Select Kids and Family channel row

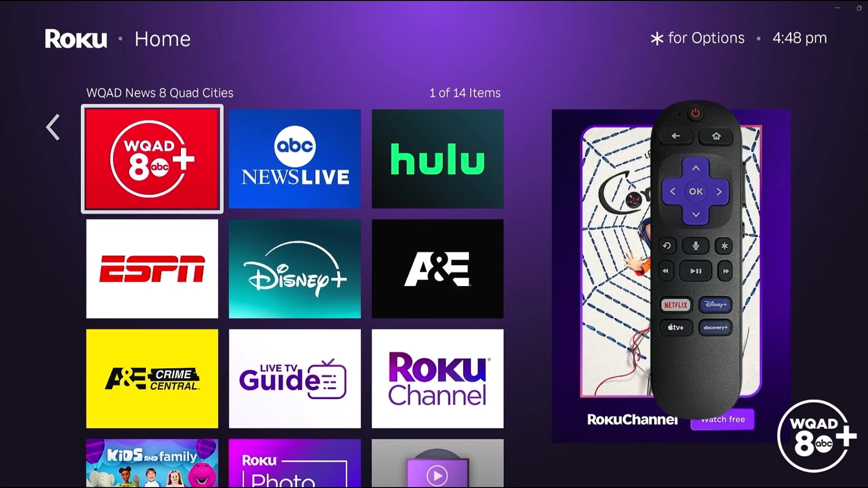click(152, 464)
